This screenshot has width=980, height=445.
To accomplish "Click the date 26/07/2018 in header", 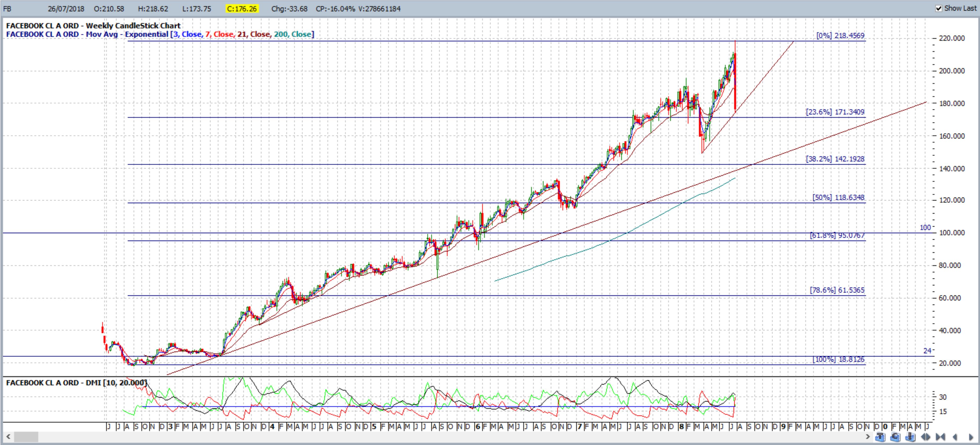I will pyautogui.click(x=66, y=9).
